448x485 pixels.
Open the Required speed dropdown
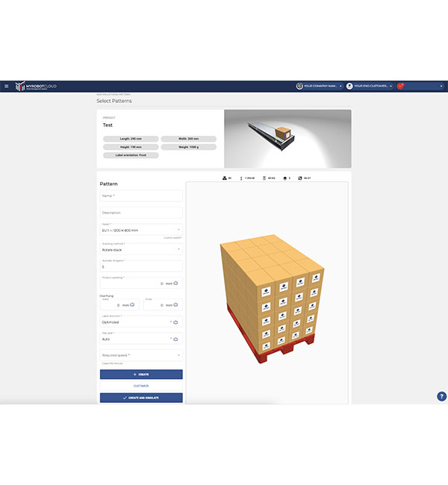tap(141, 355)
